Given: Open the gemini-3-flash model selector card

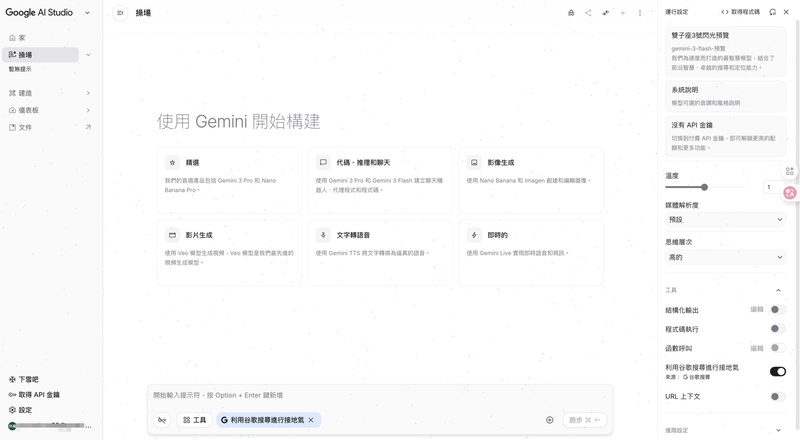Looking at the screenshot, I should pyautogui.click(x=725, y=51).
